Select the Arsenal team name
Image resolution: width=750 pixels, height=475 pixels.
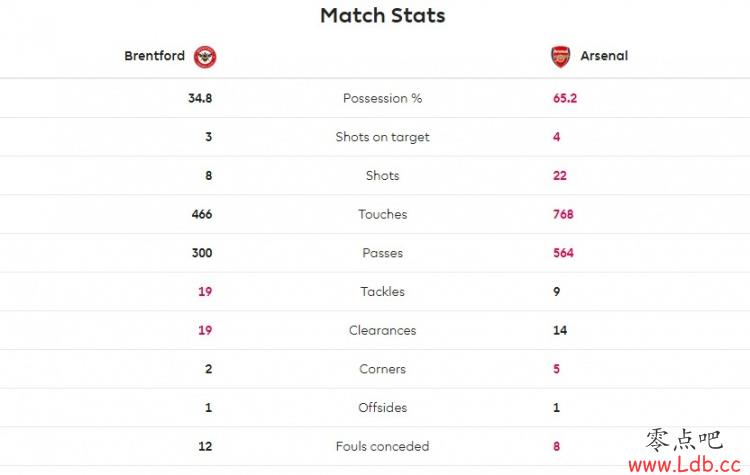(x=604, y=56)
